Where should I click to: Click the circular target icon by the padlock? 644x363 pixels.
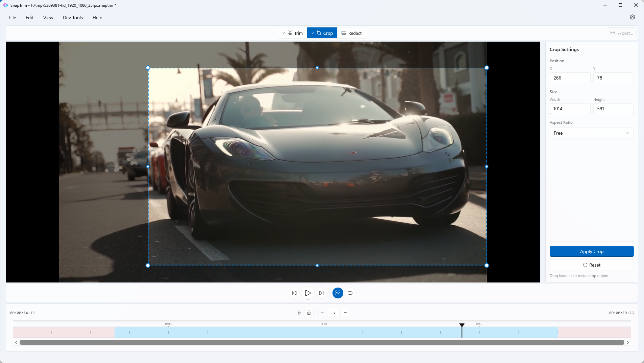pos(299,313)
